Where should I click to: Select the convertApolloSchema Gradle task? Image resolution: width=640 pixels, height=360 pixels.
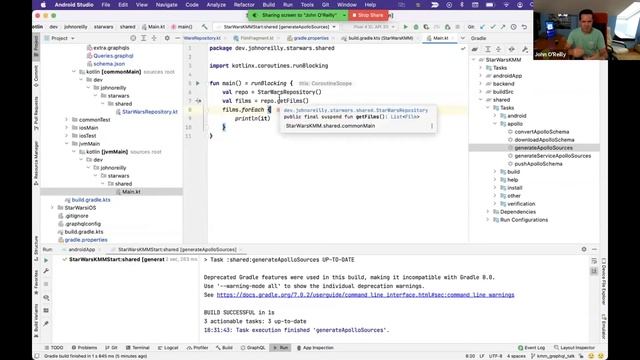click(542, 132)
